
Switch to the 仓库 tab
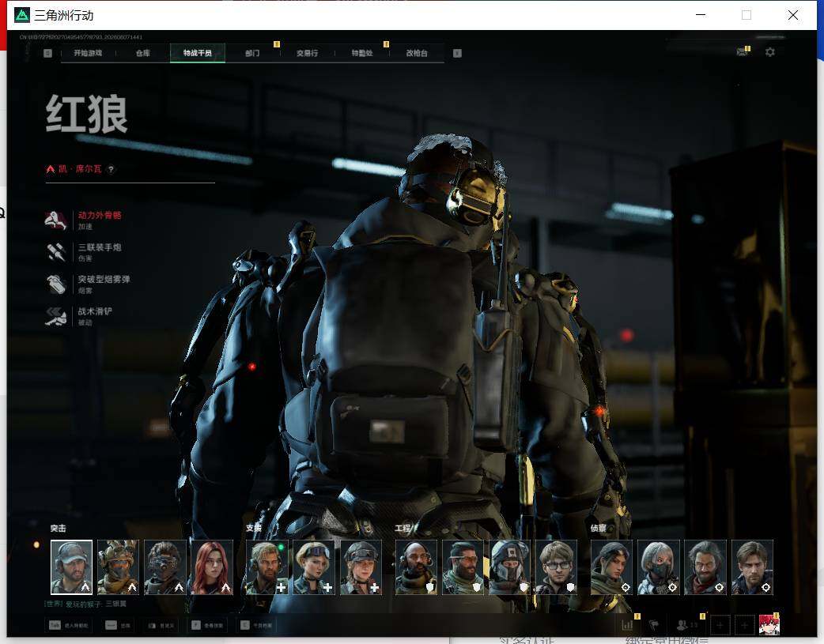pyautogui.click(x=143, y=53)
